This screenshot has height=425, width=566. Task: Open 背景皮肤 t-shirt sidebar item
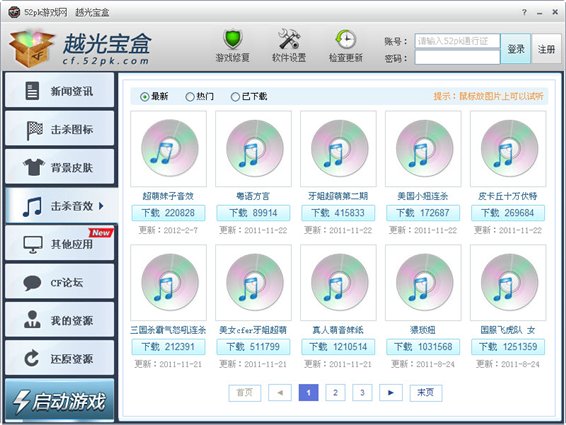[60, 167]
